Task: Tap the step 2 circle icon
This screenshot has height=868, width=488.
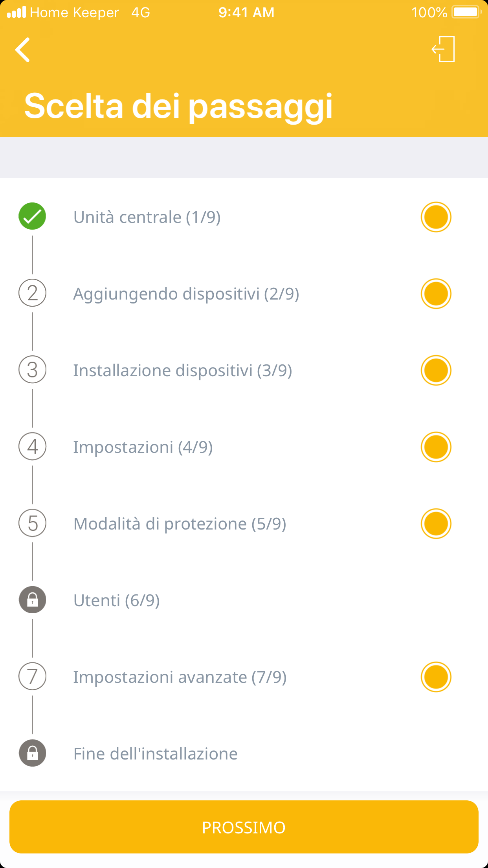Action: [32, 293]
